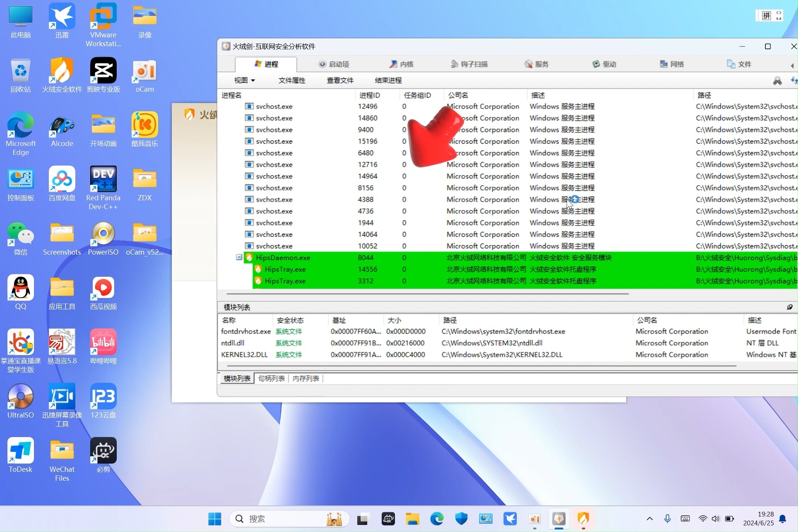This screenshot has width=798, height=532.
Task: Open the 启动项 tab
Action: click(x=334, y=64)
